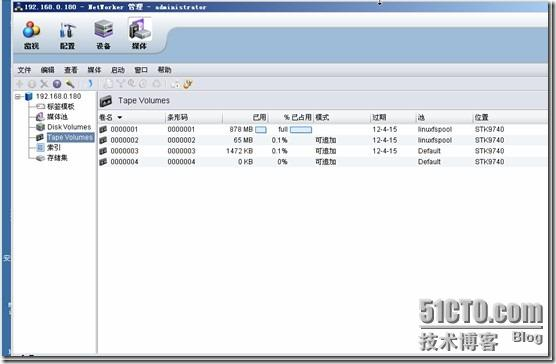
Task: Click barcode cell 0000003
Action: point(181,151)
